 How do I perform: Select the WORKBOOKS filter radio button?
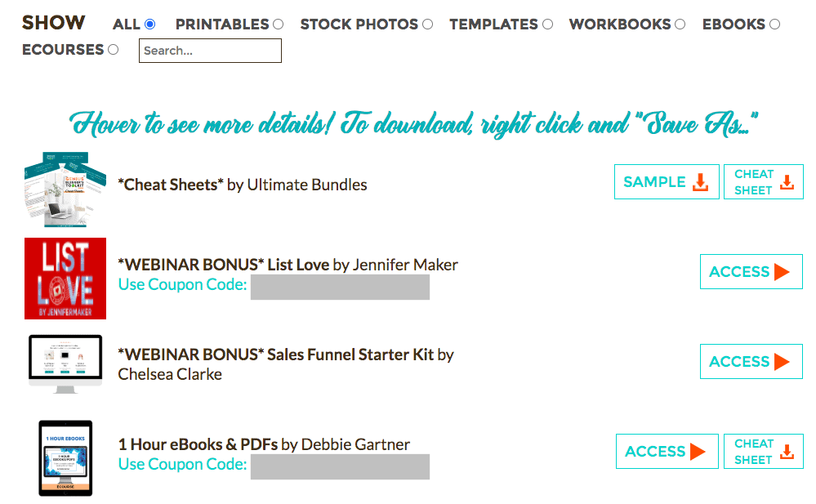coord(680,24)
